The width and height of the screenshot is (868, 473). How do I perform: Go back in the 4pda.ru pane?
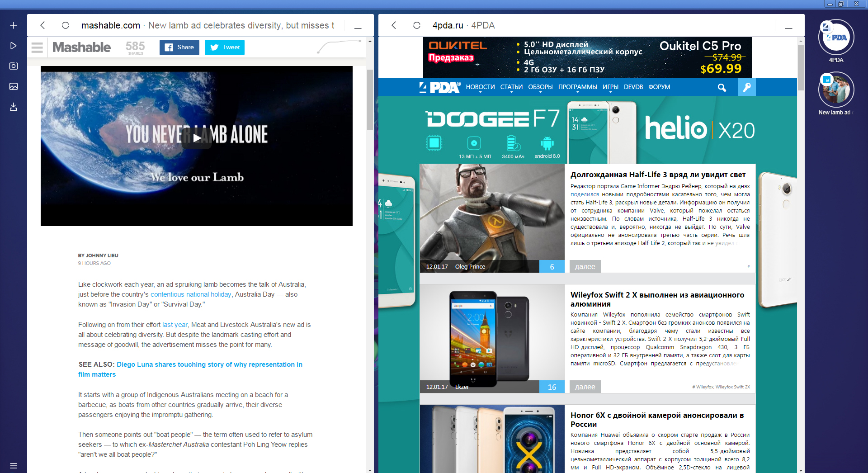[394, 25]
